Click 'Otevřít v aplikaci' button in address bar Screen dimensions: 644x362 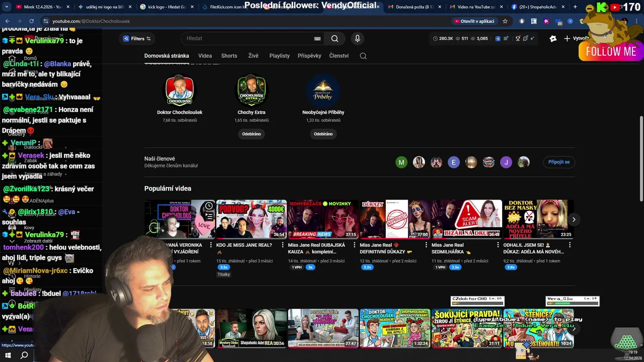[474, 21]
